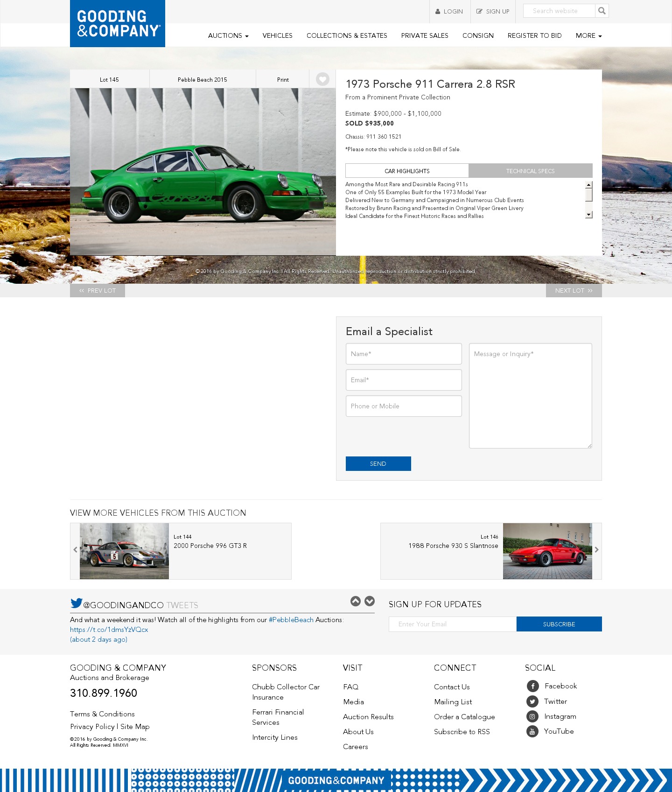The height and width of the screenshot is (792, 672).
Task: Visit Intercity Lines sponsor
Action: pyautogui.click(x=275, y=737)
